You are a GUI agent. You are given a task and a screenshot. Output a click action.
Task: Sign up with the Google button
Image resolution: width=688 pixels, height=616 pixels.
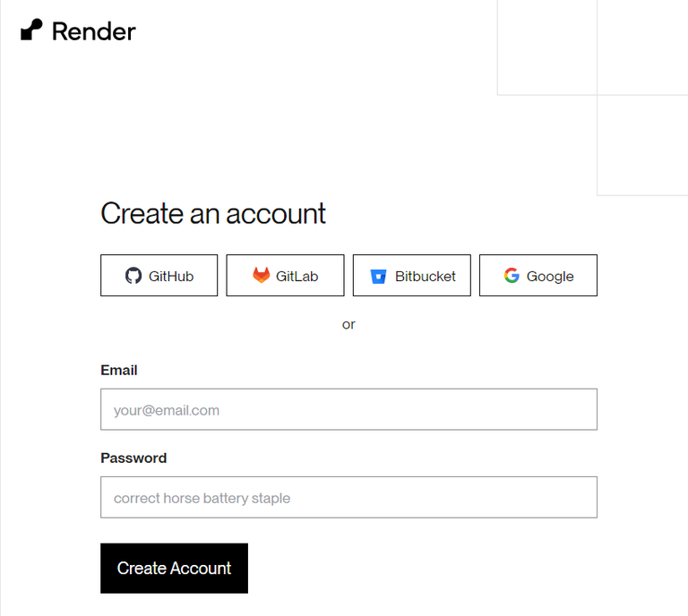point(538,276)
